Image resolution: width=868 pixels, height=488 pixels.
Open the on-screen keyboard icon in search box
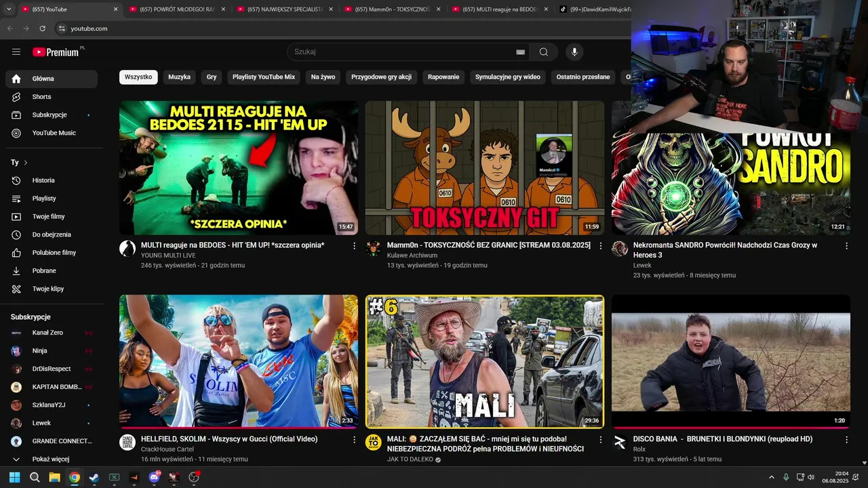520,52
